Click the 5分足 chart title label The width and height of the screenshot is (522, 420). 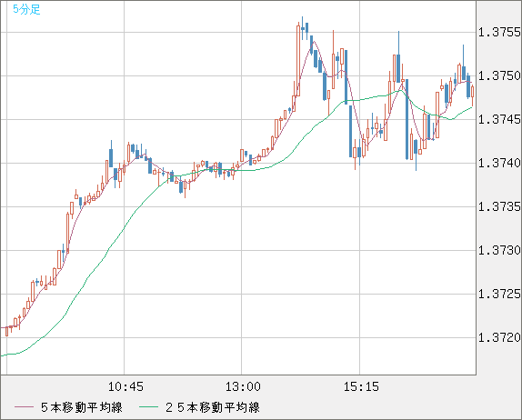[x=26, y=9]
